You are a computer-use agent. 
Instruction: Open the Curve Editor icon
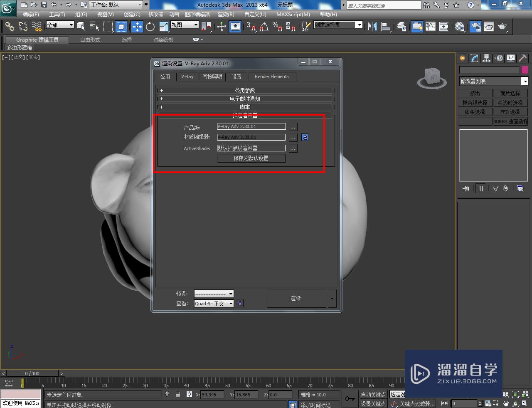[431, 27]
